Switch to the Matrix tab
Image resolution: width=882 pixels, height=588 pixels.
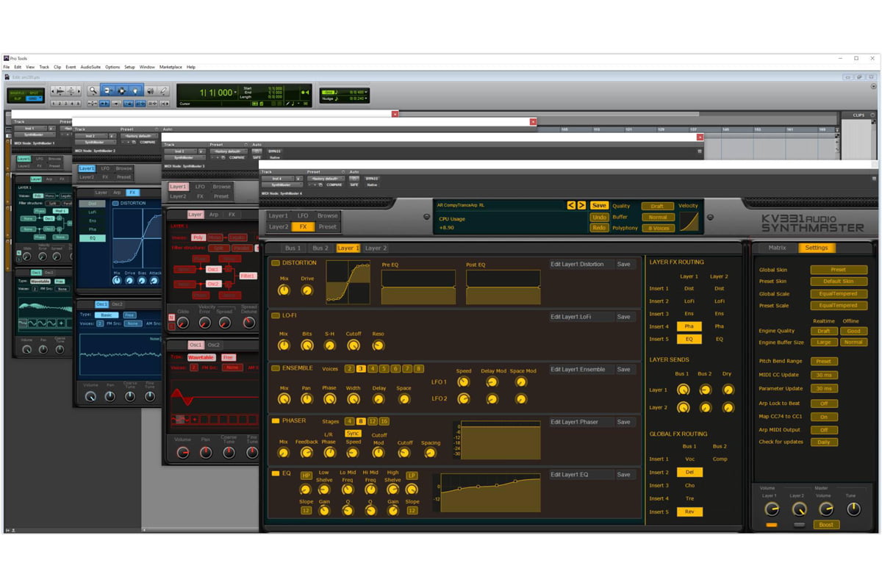(777, 248)
